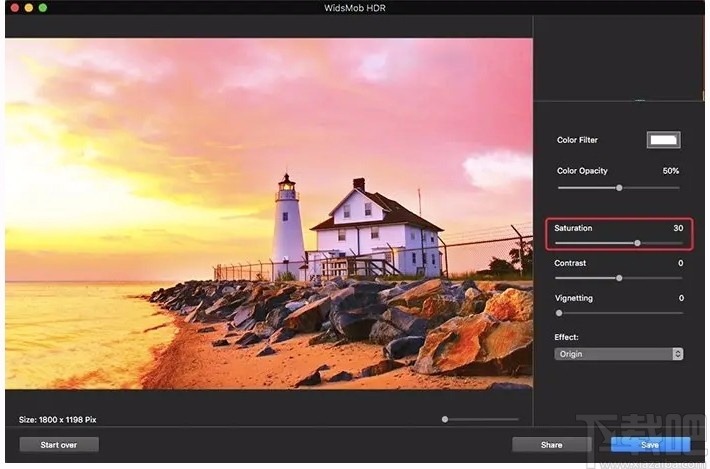
Task: Click the Color Opacity slider handle
Action: pos(619,187)
